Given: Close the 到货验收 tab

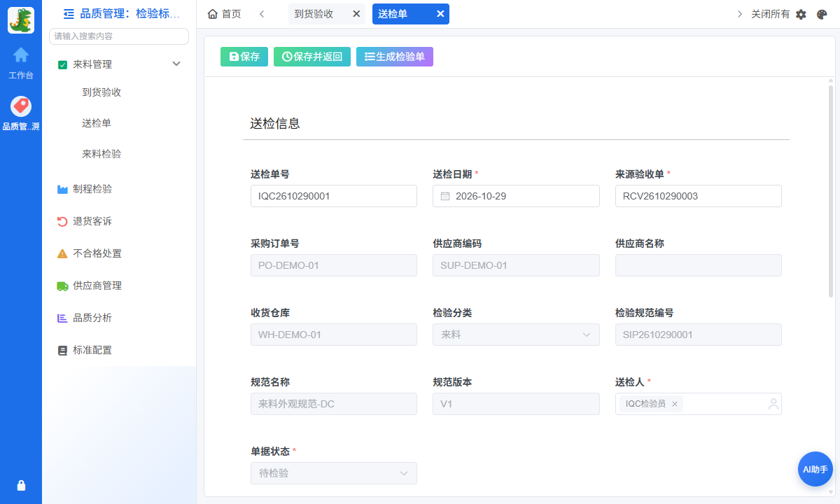Looking at the screenshot, I should pyautogui.click(x=356, y=14).
